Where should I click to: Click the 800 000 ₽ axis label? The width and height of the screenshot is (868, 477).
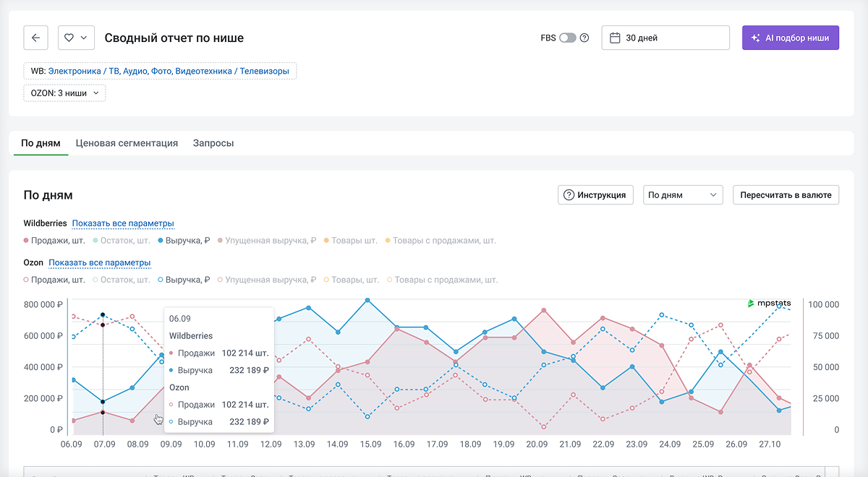click(44, 304)
